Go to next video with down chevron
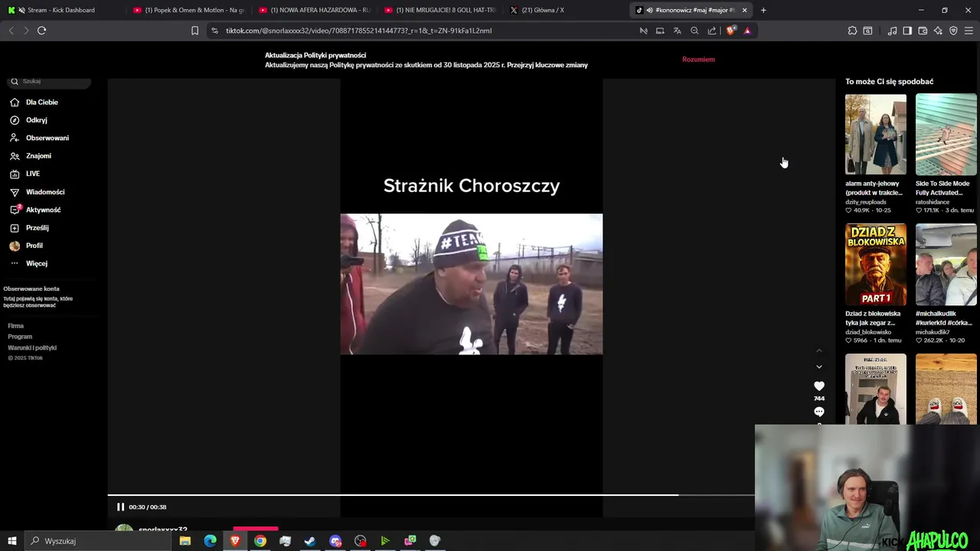Image resolution: width=980 pixels, height=551 pixels. click(819, 367)
